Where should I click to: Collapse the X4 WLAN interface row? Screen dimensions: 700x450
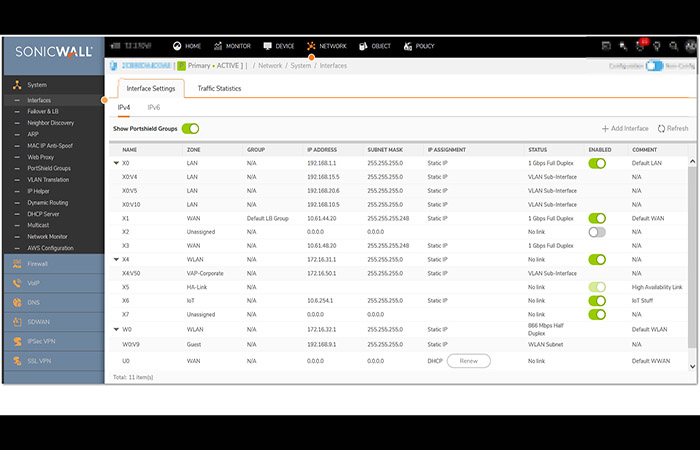117,259
